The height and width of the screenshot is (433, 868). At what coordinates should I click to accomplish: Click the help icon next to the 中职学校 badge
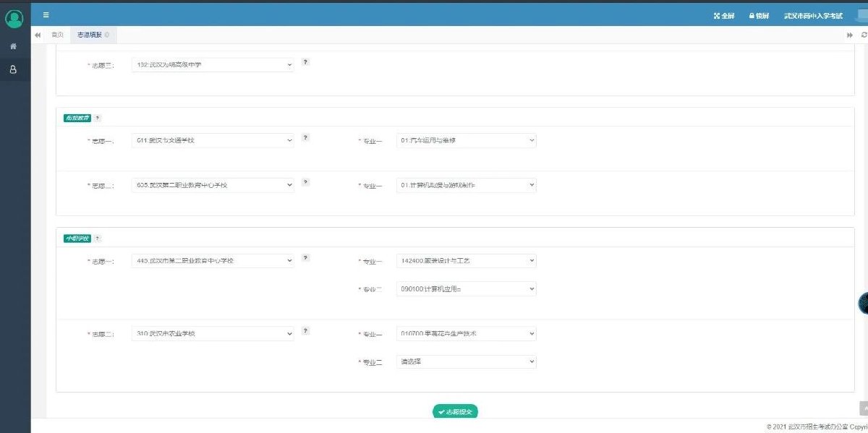[98, 238]
